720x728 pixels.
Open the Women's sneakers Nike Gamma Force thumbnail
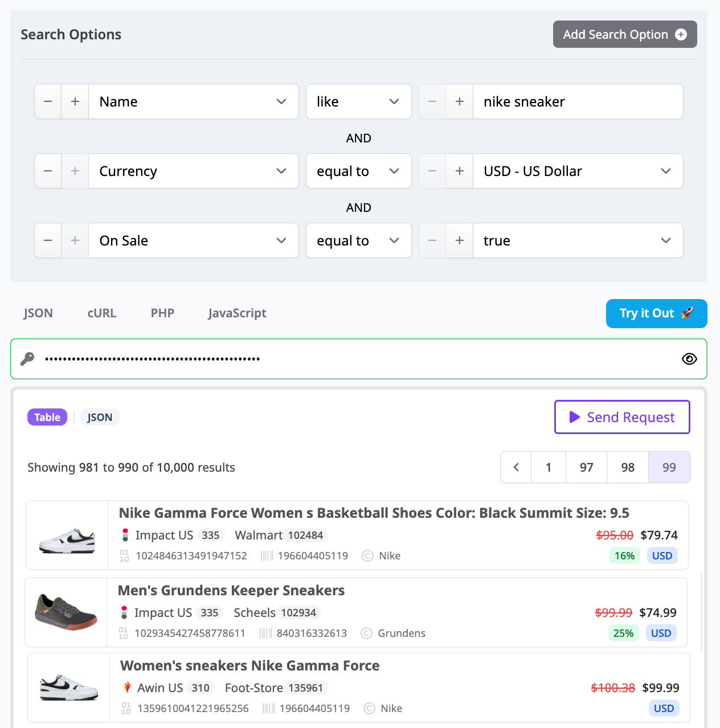coord(69,688)
